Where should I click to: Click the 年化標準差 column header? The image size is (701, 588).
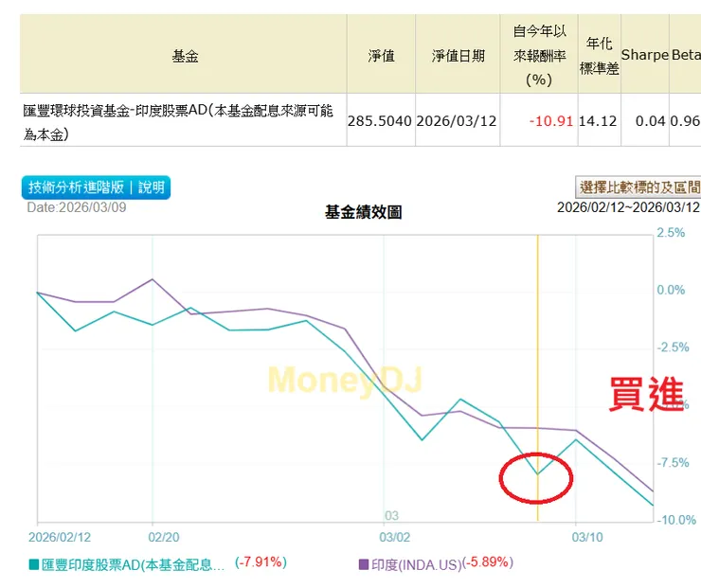[x=599, y=56]
